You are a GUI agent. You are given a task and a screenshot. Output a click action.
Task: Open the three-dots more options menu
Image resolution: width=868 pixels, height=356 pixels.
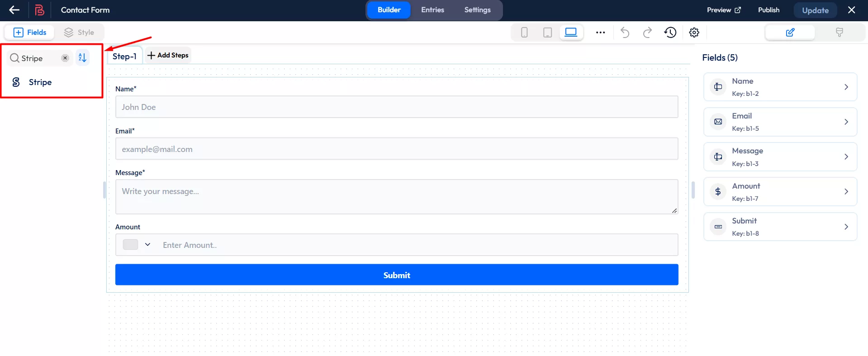(x=600, y=32)
